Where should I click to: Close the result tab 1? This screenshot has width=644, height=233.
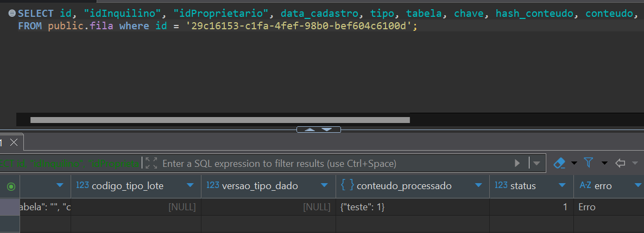coord(14,143)
